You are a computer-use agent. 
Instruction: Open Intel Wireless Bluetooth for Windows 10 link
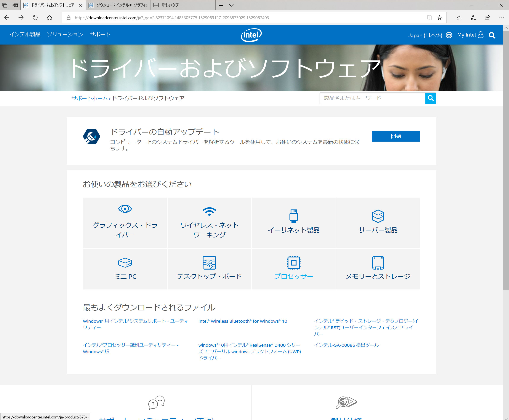(243, 321)
